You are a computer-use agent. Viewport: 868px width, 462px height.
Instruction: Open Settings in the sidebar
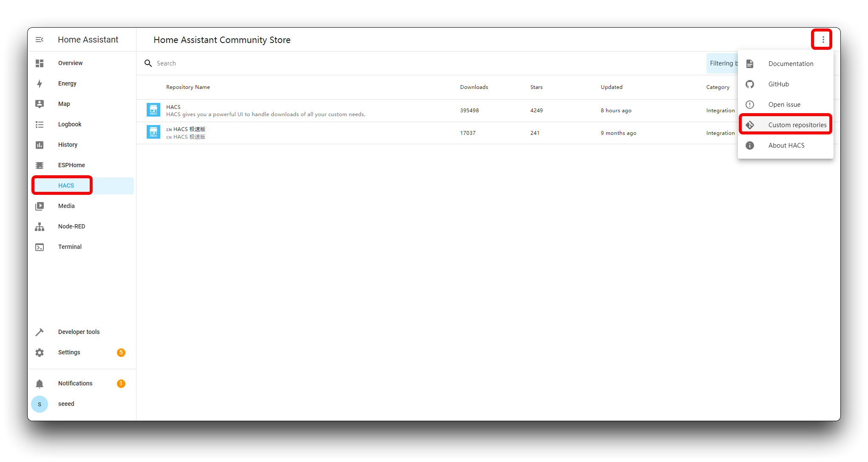pyautogui.click(x=82, y=352)
